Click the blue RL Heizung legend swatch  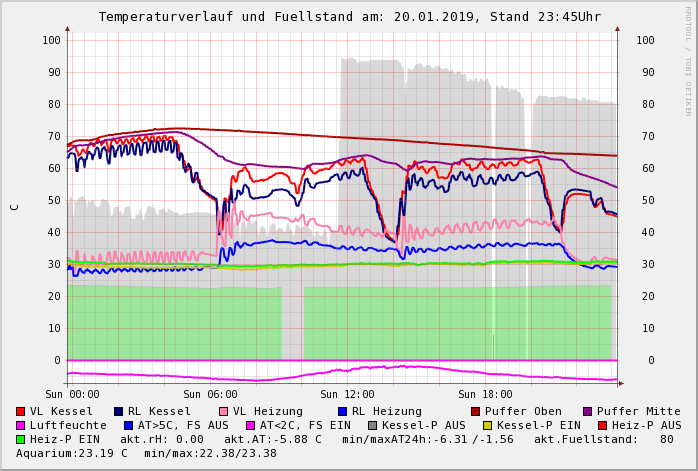pyautogui.click(x=342, y=411)
